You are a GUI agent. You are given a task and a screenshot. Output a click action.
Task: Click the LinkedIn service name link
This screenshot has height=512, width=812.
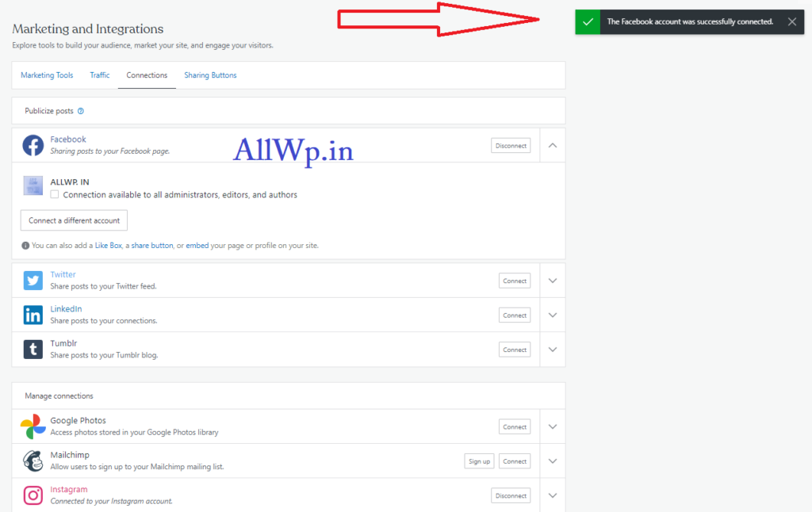click(66, 308)
